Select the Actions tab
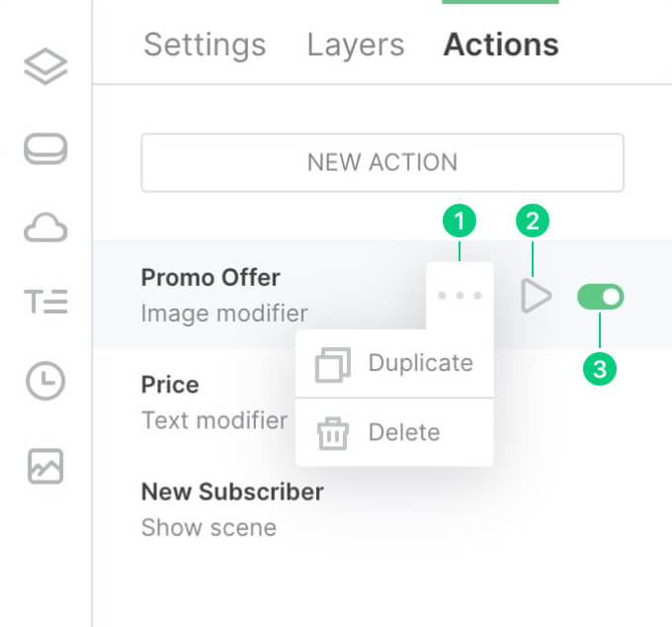 [x=501, y=45]
